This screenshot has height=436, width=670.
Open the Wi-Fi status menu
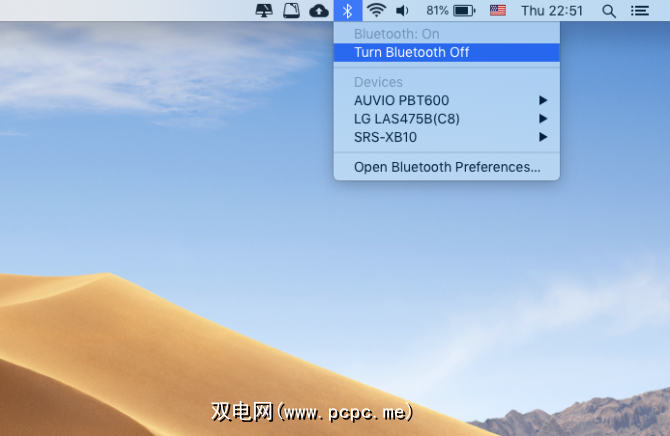[376, 10]
